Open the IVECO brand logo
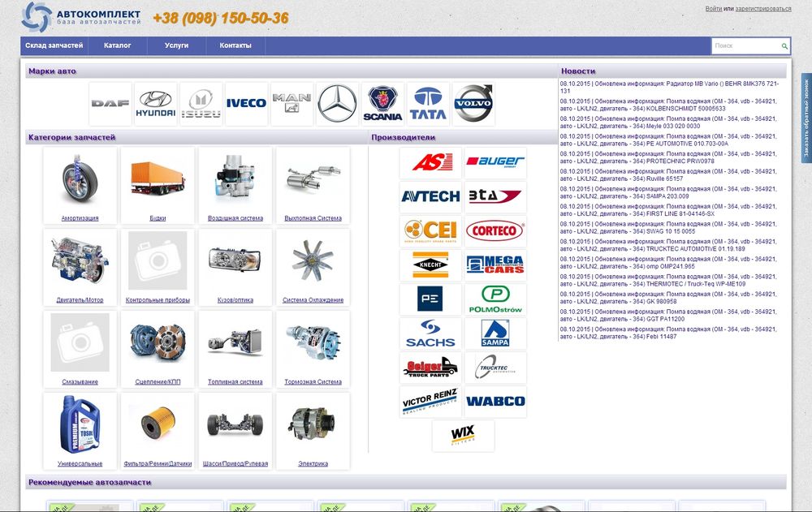Screen dimensions: 812x512 click(247, 104)
